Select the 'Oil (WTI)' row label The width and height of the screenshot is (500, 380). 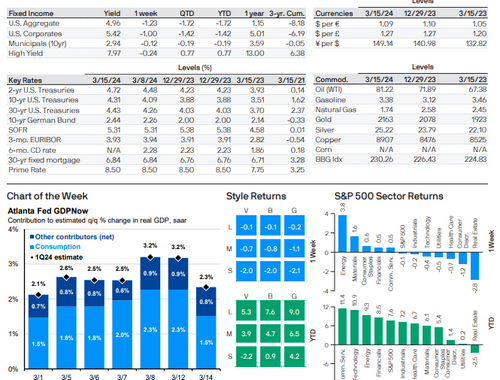[329, 89]
